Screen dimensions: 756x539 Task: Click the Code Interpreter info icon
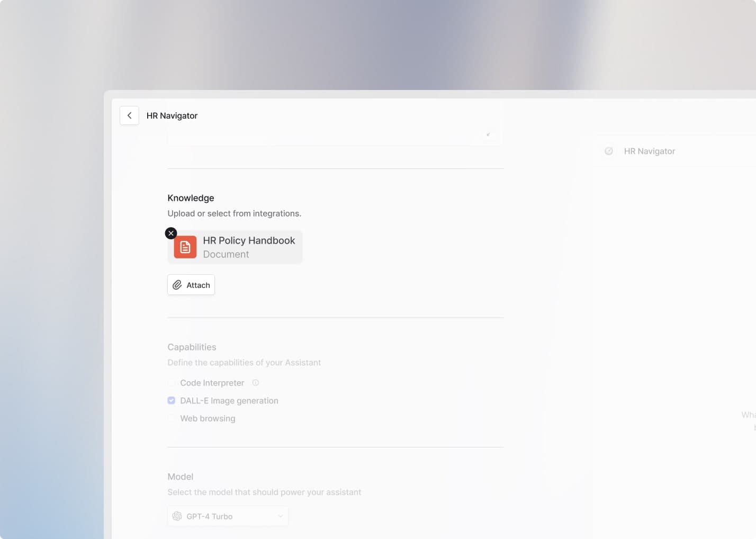[256, 382]
